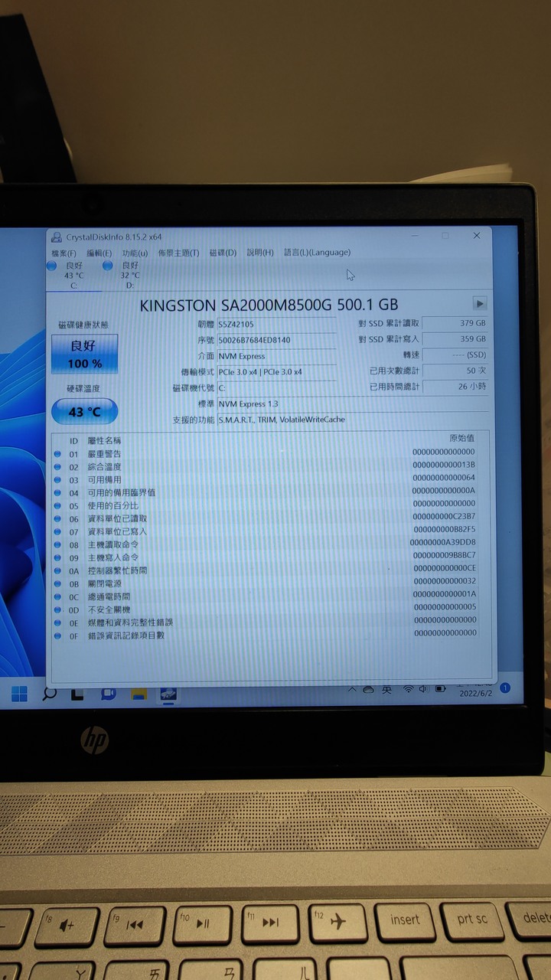Click the serial number field 50026B7684ED8140
551x980 pixels.
tap(276, 340)
